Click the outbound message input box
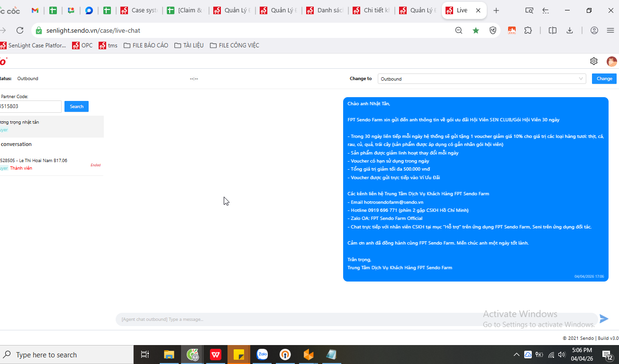 pyautogui.click(x=356, y=319)
